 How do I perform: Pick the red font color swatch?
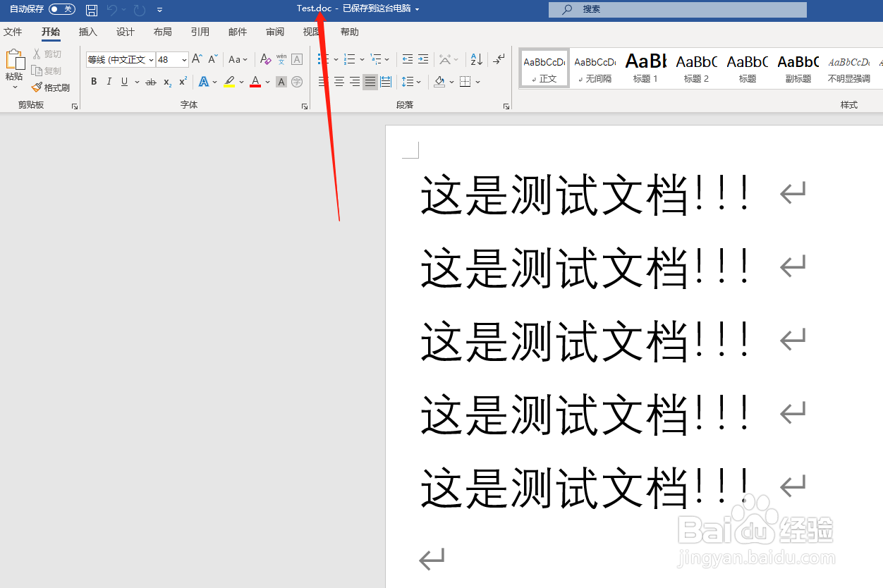point(255,82)
